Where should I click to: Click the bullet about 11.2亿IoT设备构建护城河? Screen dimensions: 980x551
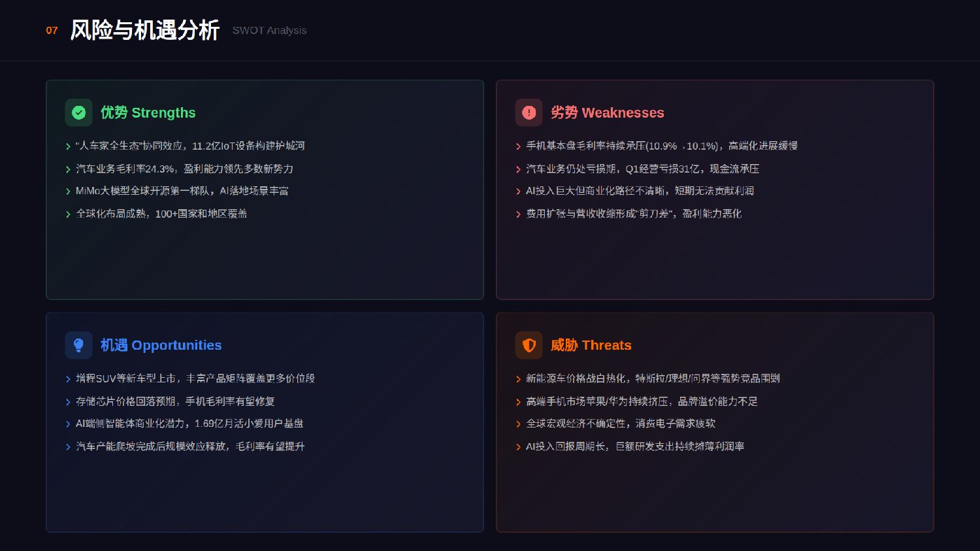click(x=190, y=146)
